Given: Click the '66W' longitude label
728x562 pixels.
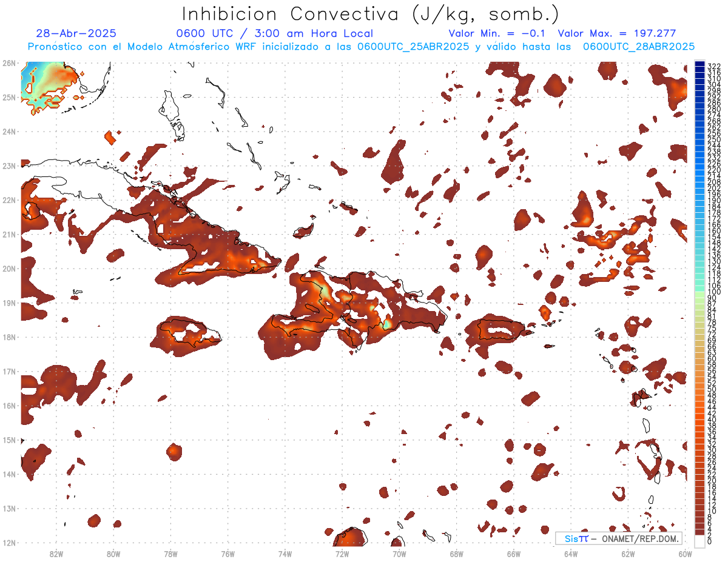Looking at the screenshot, I should (x=514, y=554).
